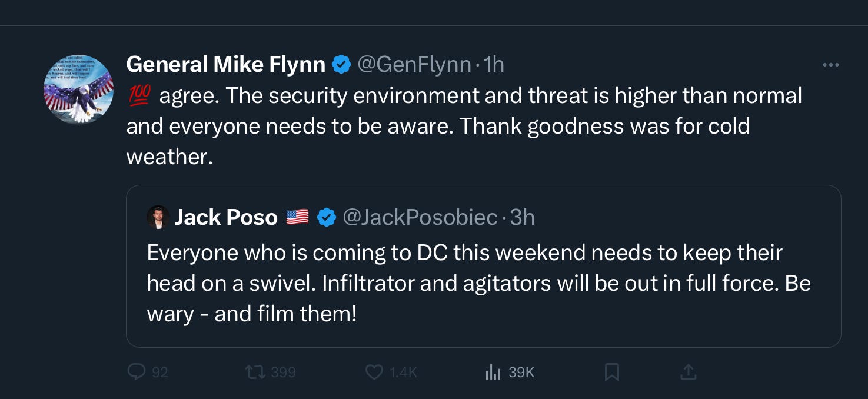
Task: Click the 39K views count
Action: click(x=521, y=373)
